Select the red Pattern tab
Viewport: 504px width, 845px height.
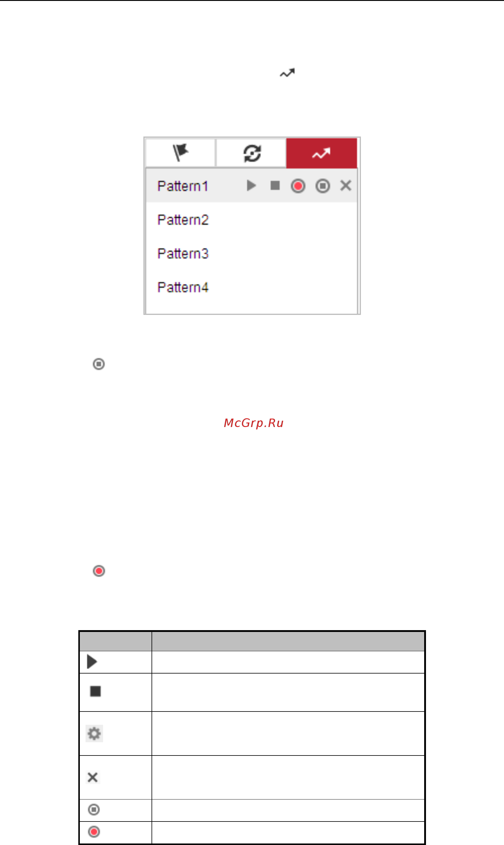click(x=321, y=153)
